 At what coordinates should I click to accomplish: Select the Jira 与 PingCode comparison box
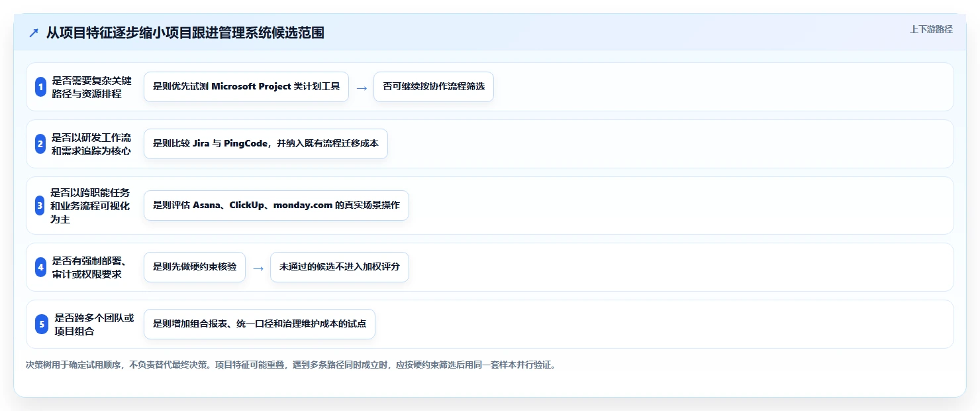point(266,144)
